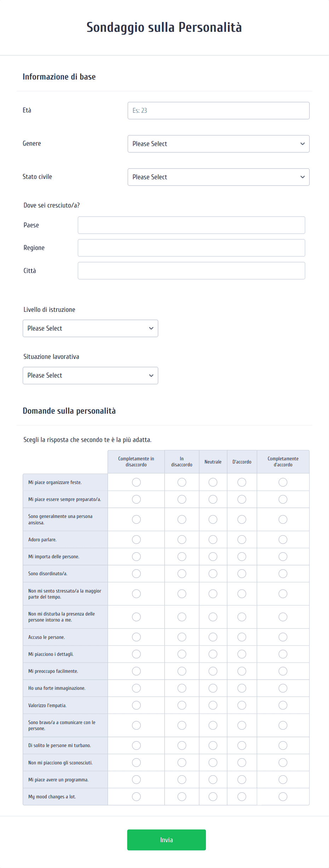
Task: Choose In disaccordo for Sono disordinato/a
Action: (x=182, y=573)
